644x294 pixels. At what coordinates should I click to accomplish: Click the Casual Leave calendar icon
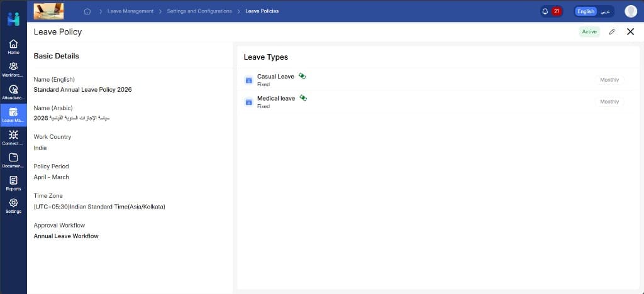click(x=248, y=80)
